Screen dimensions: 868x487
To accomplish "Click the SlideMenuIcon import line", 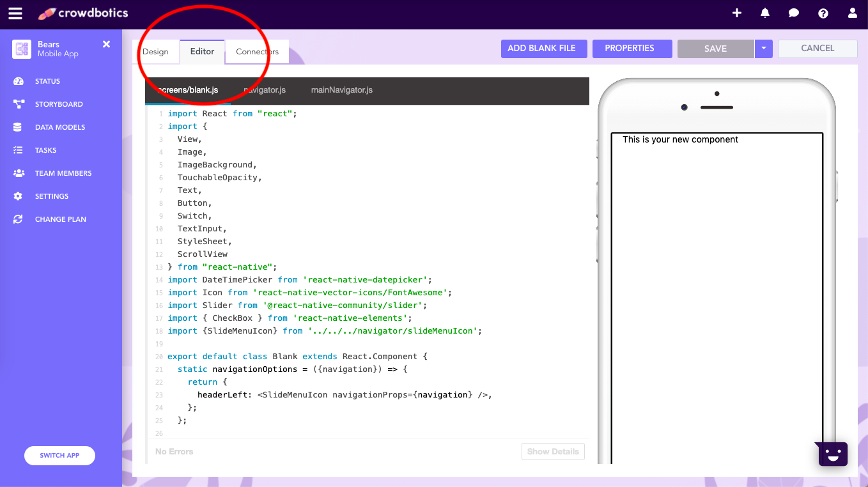I will [325, 331].
